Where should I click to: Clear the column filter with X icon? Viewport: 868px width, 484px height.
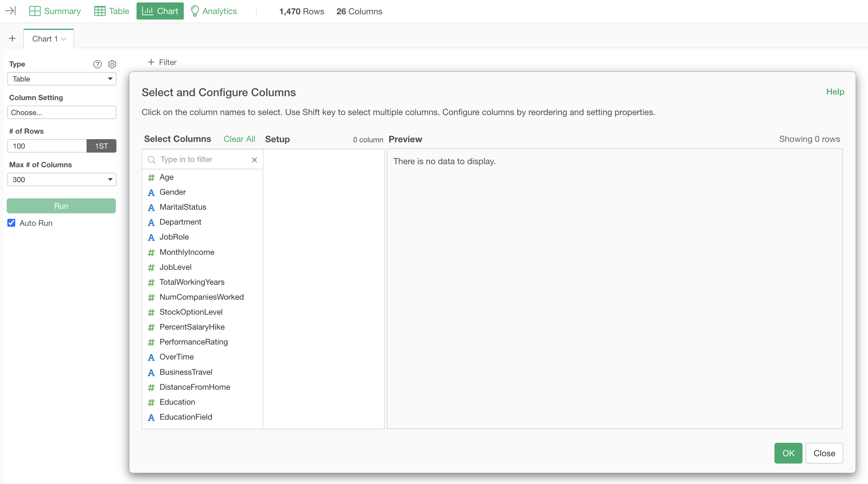click(x=254, y=160)
